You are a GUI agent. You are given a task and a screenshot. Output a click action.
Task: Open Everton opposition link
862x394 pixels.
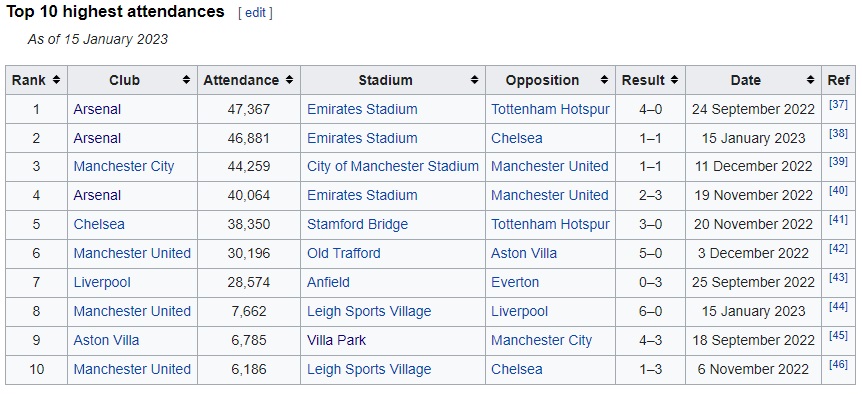515,282
